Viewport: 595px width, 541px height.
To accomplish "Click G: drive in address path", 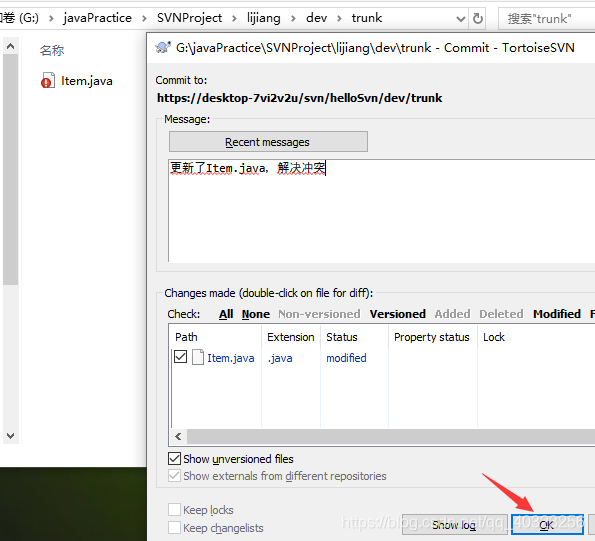I will 20,18.
